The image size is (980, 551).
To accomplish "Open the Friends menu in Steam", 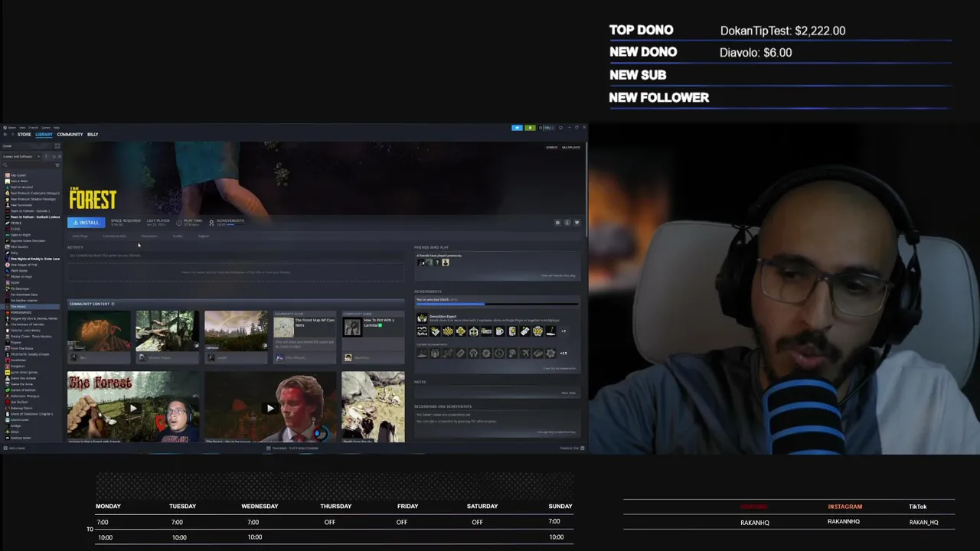I will pos(33,128).
